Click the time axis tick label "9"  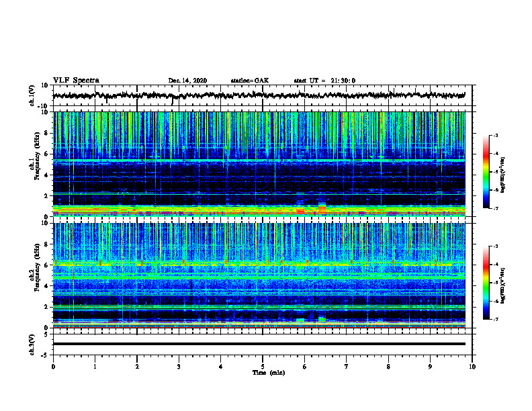430,367
